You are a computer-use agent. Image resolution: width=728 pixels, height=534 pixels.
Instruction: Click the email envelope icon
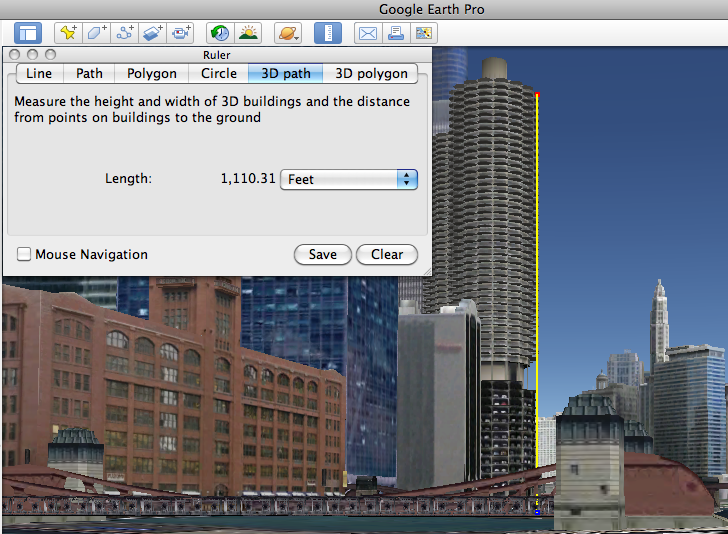pos(368,33)
